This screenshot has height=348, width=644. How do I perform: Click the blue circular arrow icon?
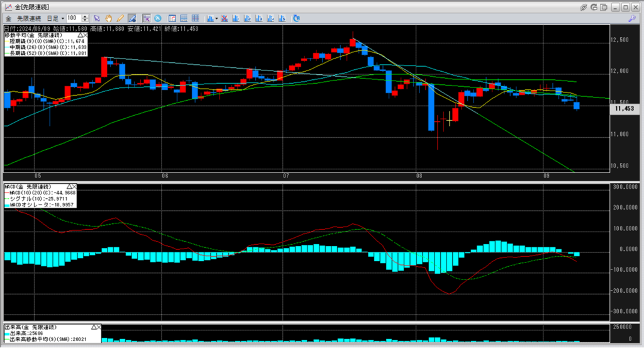point(157,18)
